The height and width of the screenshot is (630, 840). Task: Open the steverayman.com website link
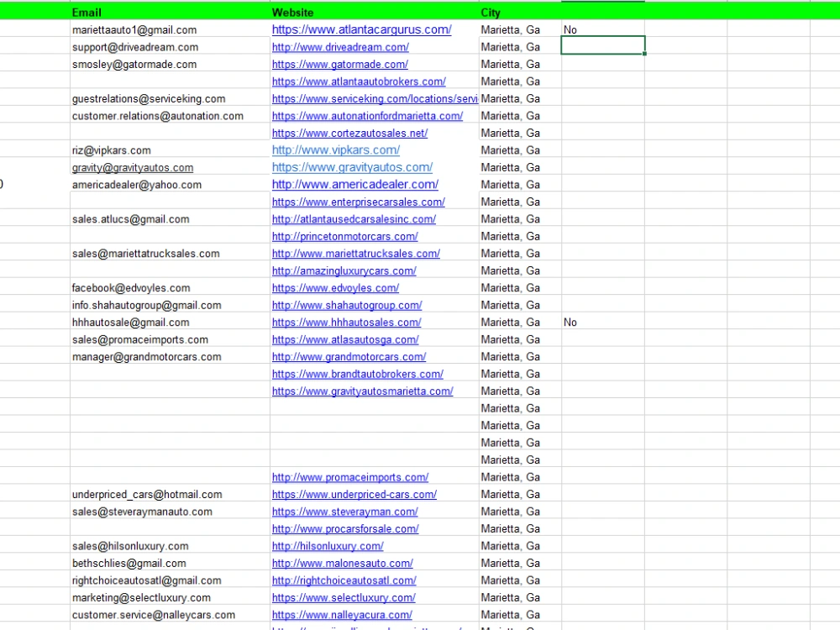[x=344, y=512]
